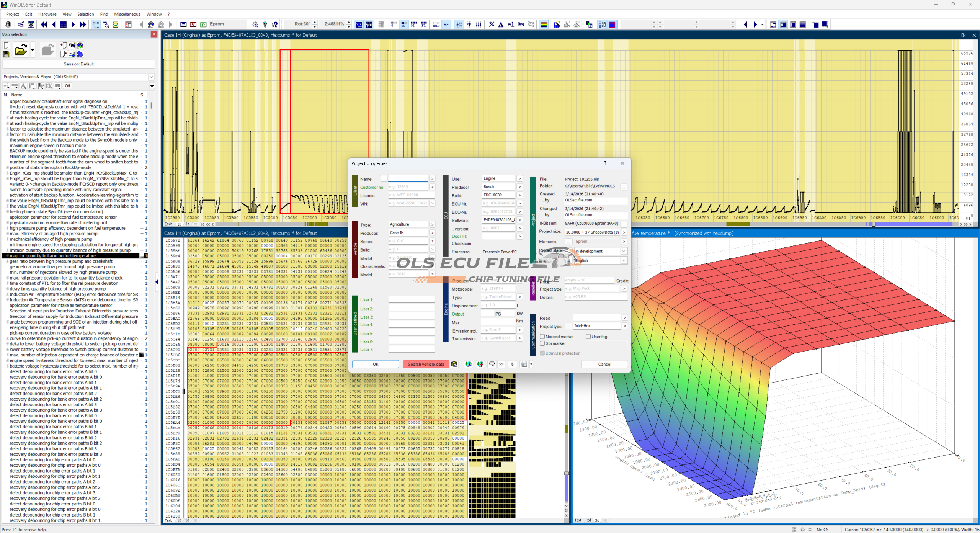Check the Spi marker checkbox

pyautogui.click(x=542, y=343)
